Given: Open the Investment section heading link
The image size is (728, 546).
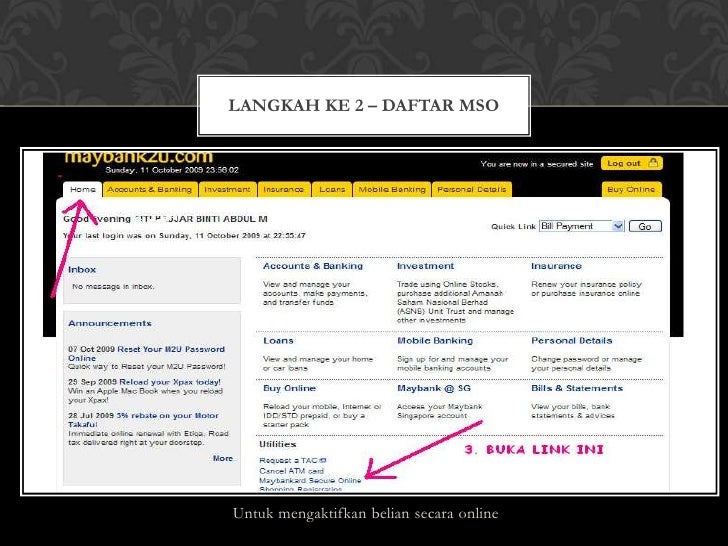Looking at the screenshot, I should coord(425,266).
